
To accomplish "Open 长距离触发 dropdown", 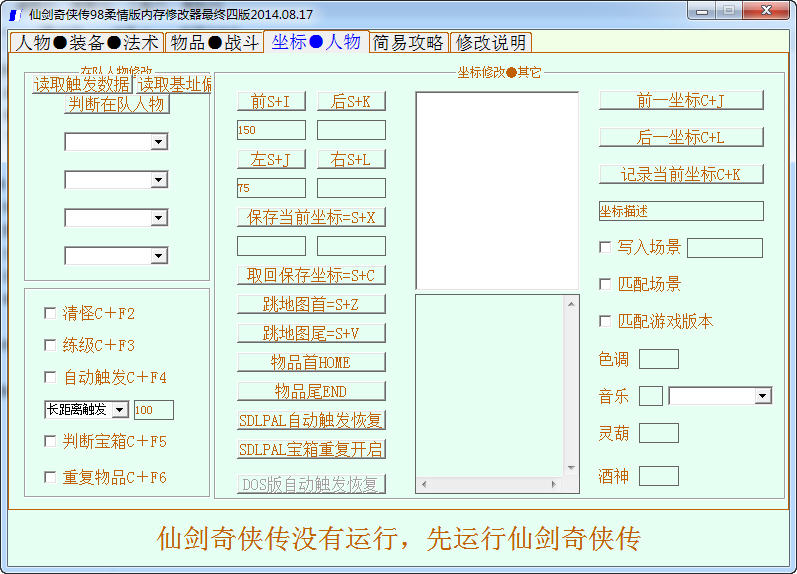I will point(120,410).
